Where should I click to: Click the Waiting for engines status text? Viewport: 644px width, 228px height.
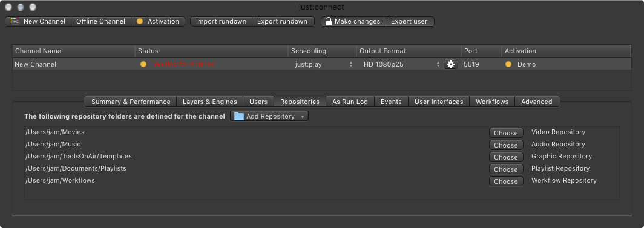pyautogui.click(x=184, y=64)
